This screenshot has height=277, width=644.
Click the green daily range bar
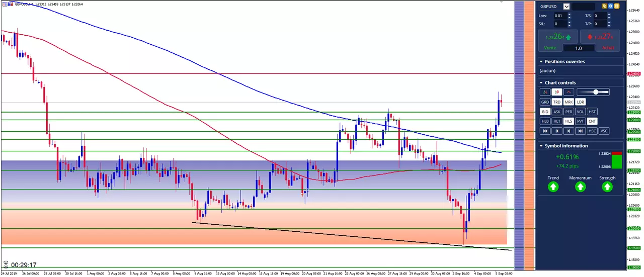pyautogui.click(x=617, y=161)
